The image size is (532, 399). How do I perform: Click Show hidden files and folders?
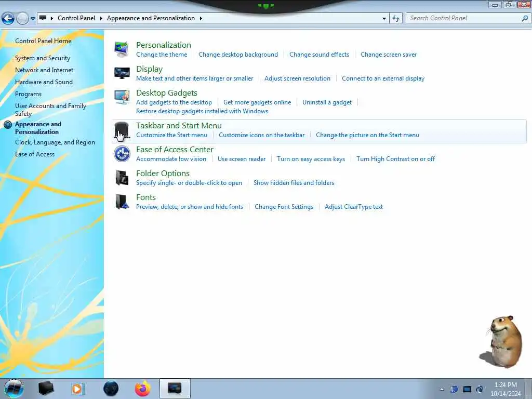click(294, 183)
